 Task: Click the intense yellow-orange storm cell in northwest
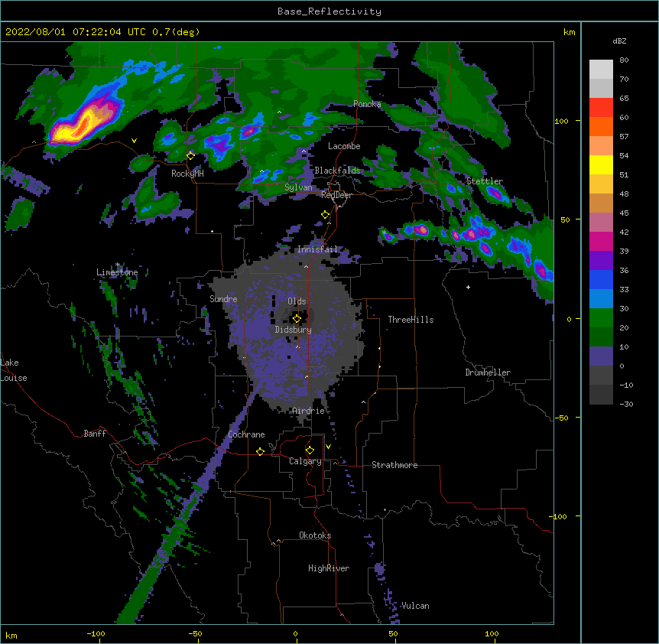pos(84,122)
